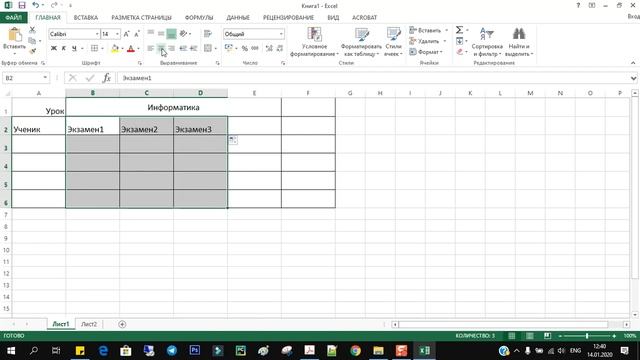Open number format dropdown (Общий)
Viewport: 640px width, 360px height.
pyautogui.click(x=281, y=34)
